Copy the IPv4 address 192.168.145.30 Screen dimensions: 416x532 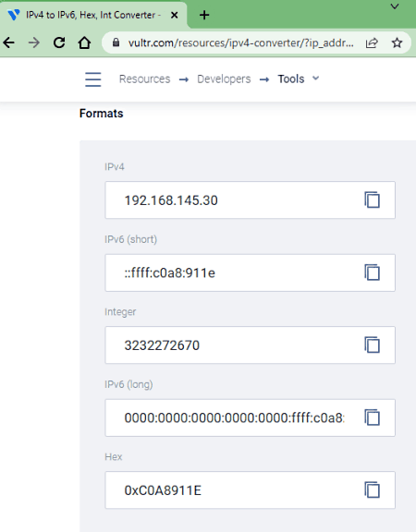[373, 199]
